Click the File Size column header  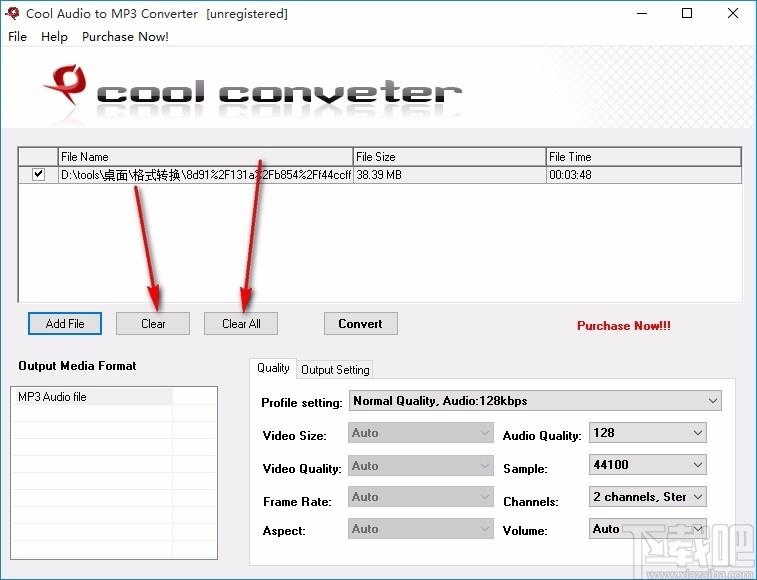[449, 157]
